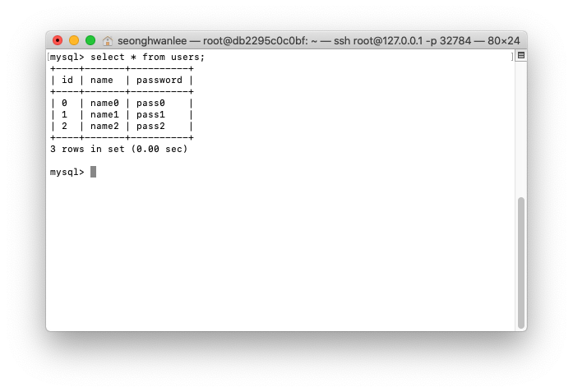Select the name2 cell in the table
The height and width of the screenshot is (392, 573).
tap(104, 126)
